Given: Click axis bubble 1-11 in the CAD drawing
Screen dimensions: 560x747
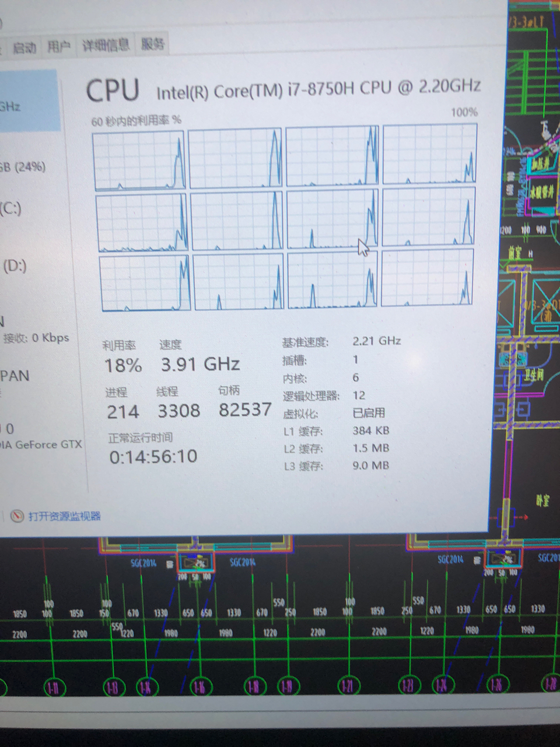Looking at the screenshot, I should (x=54, y=687).
